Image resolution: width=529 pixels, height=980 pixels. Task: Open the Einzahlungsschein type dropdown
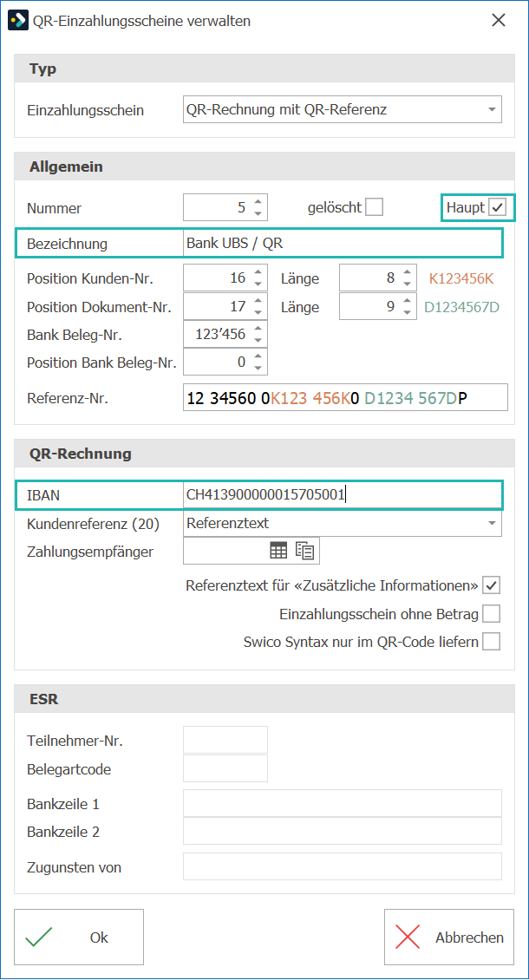(x=492, y=110)
